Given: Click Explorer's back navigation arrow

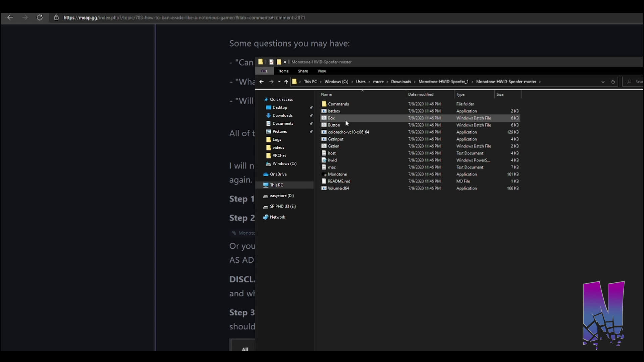Looking at the screenshot, I should point(262,82).
